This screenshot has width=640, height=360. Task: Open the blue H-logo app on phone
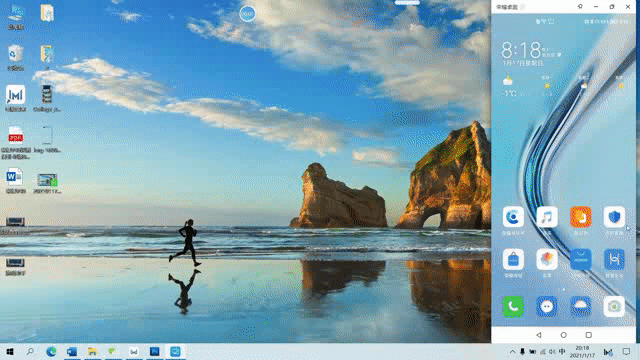pos(614,260)
